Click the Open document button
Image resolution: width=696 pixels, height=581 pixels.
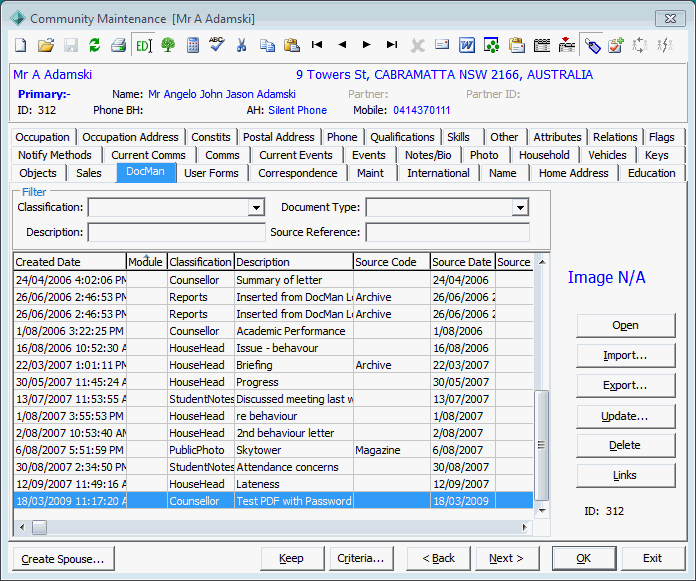pos(625,325)
